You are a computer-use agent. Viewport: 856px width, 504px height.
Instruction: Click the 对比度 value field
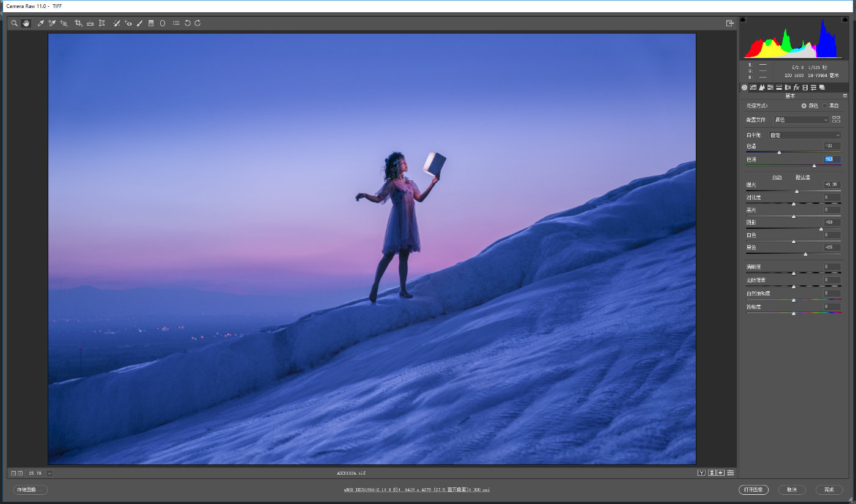click(832, 197)
